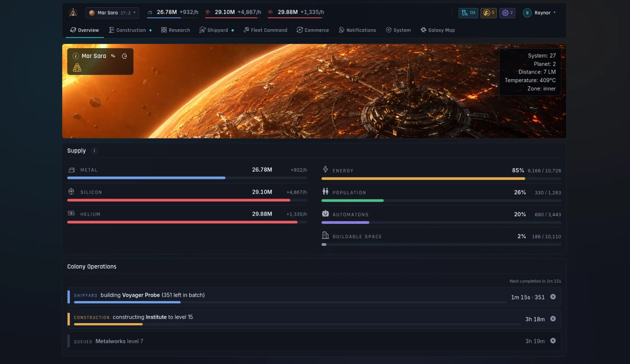Click the pencil rename icon for Mar Sara
Viewport: 630px width, 364px height.
click(113, 56)
